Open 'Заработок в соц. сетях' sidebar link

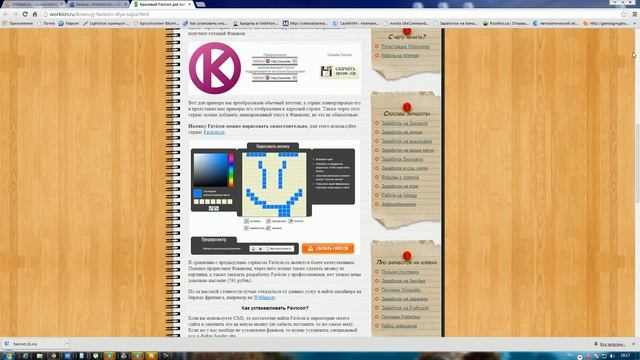pyautogui.click(x=404, y=168)
